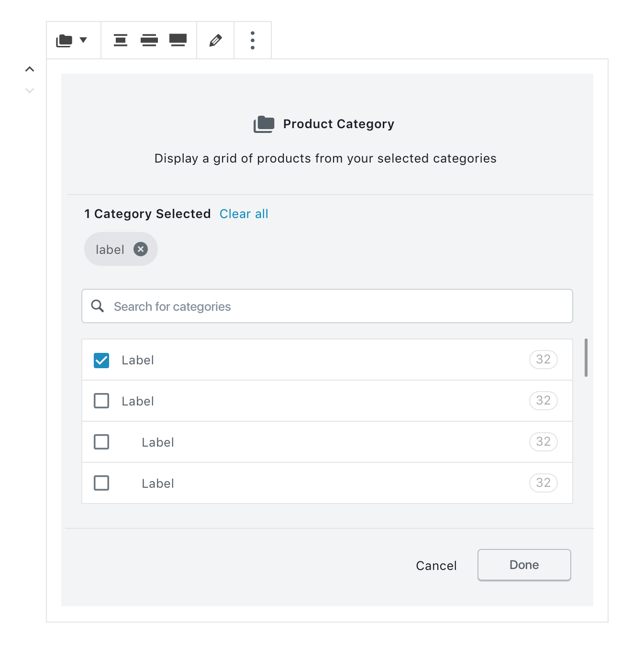The width and height of the screenshot is (644, 657).
Task: Click Cancel to dismiss changes
Action: tap(436, 565)
